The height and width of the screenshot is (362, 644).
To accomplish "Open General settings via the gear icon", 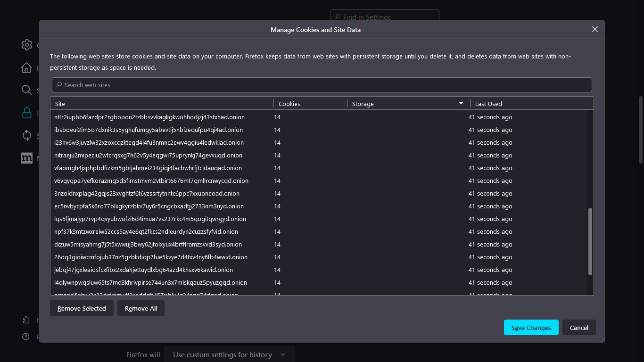I will click(27, 45).
